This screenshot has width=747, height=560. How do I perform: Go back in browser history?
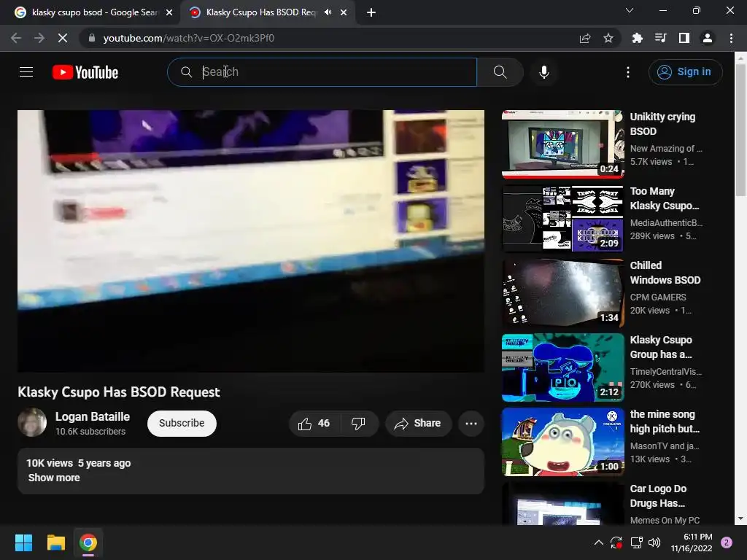16,38
